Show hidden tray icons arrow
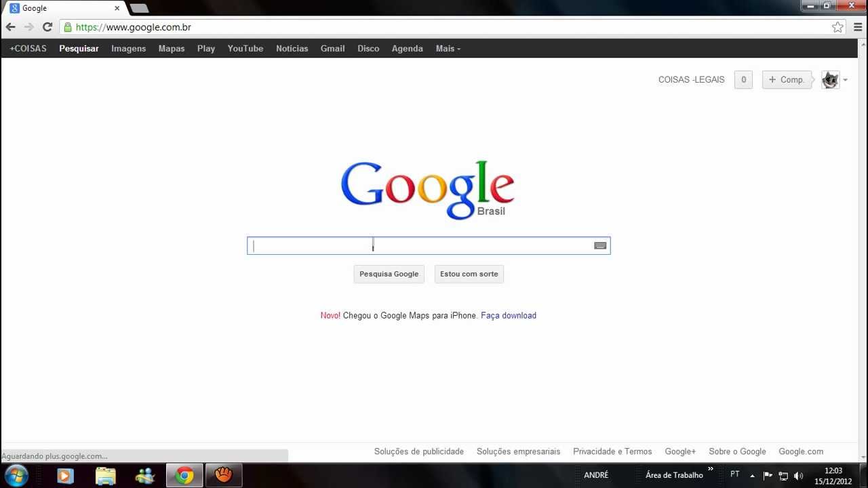Image resolution: width=868 pixels, height=488 pixels. 752,476
